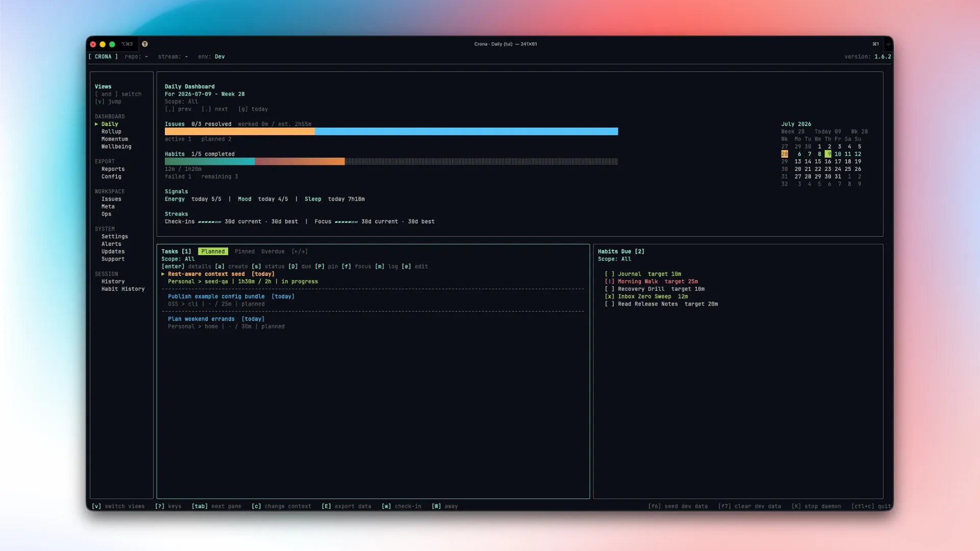Screen dimensions: 980x551
Task: Open Config under Export
Action: 111,177
